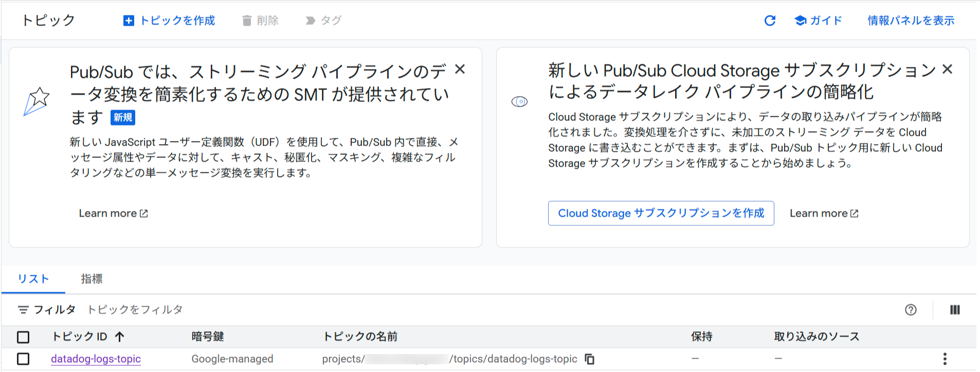
Task: Sort by トピック ID using the arrow
Action: click(120, 337)
